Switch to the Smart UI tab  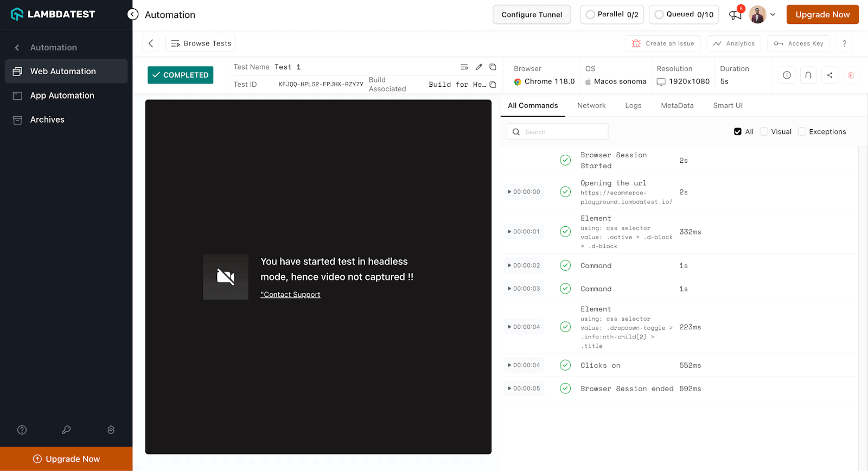click(x=727, y=106)
